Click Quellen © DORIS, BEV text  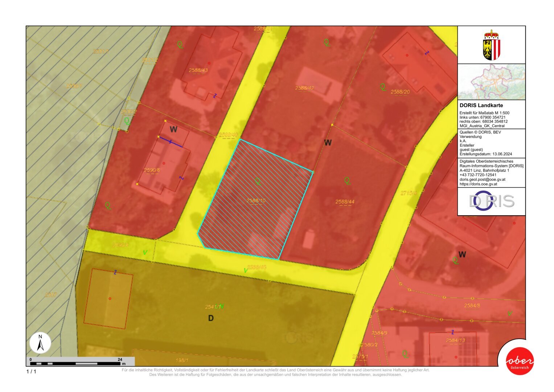pos(480,132)
